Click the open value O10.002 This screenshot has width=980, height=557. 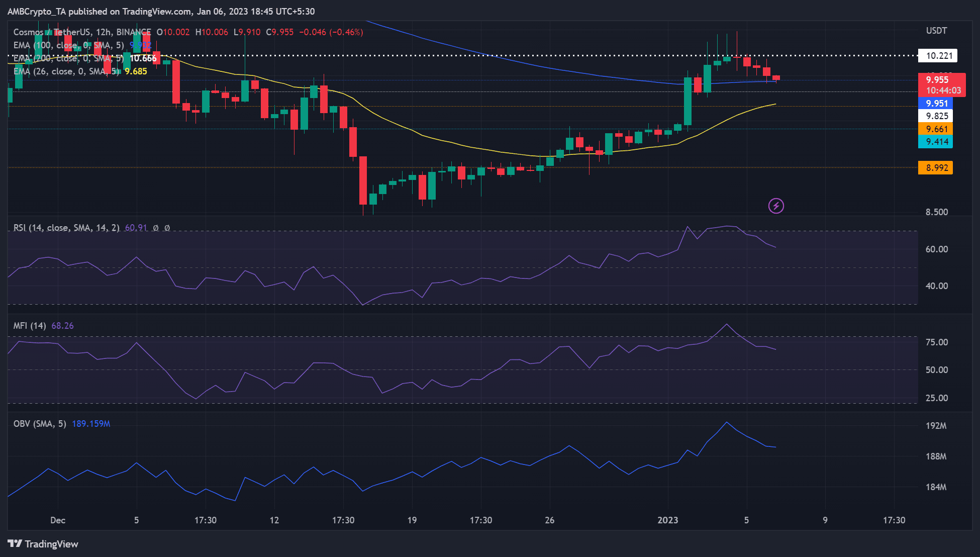click(173, 32)
